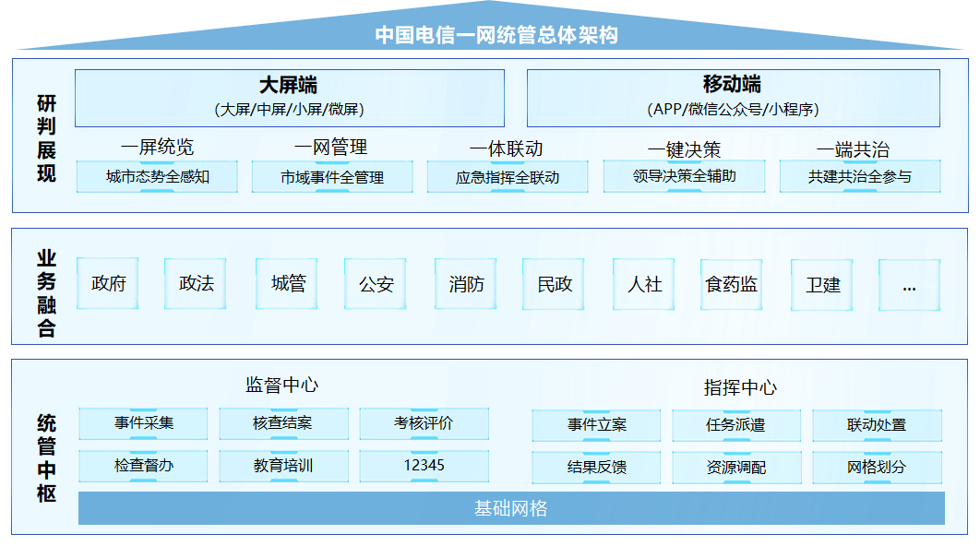The height and width of the screenshot is (546, 980).
Task: Open 事件立案 under 指挥中心
Action: 596,425
